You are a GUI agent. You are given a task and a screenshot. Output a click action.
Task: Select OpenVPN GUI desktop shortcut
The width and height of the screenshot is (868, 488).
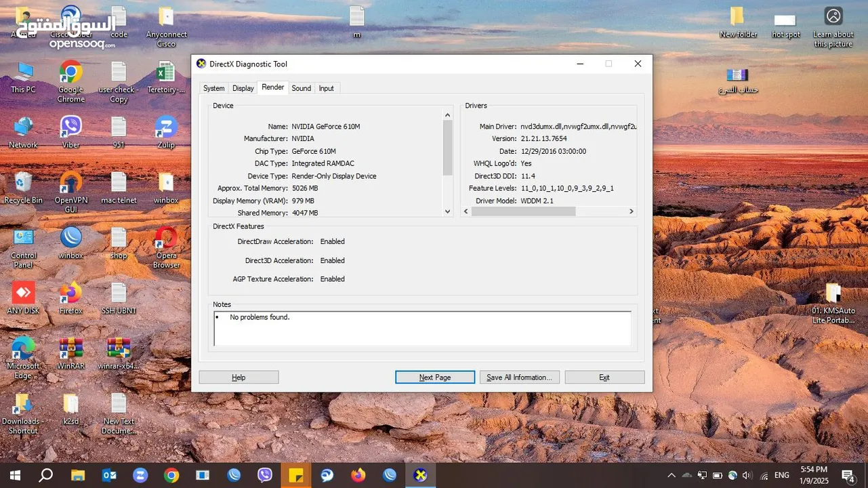[x=71, y=192]
